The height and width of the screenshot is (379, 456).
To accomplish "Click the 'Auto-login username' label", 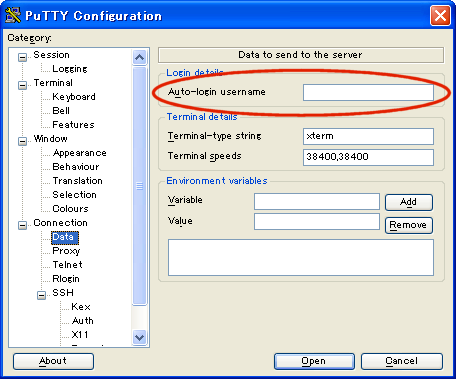I will pos(217,92).
